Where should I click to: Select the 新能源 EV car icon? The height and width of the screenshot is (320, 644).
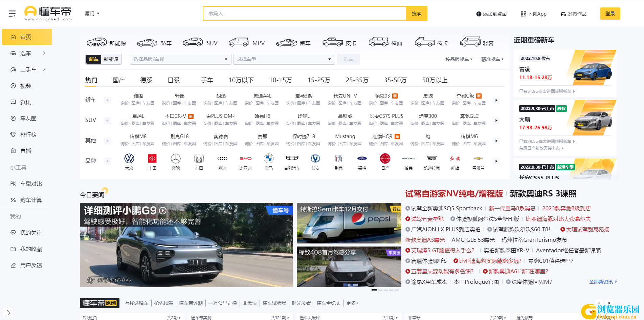tap(97, 43)
